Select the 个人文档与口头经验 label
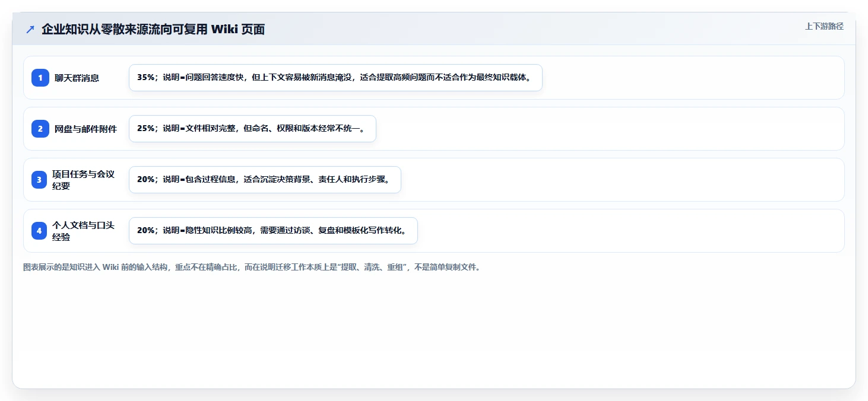 coord(83,231)
